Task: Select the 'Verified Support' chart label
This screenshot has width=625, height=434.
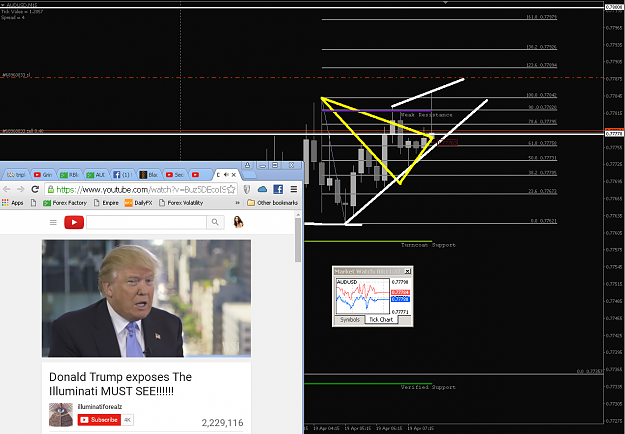Action: [x=428, y=387]
